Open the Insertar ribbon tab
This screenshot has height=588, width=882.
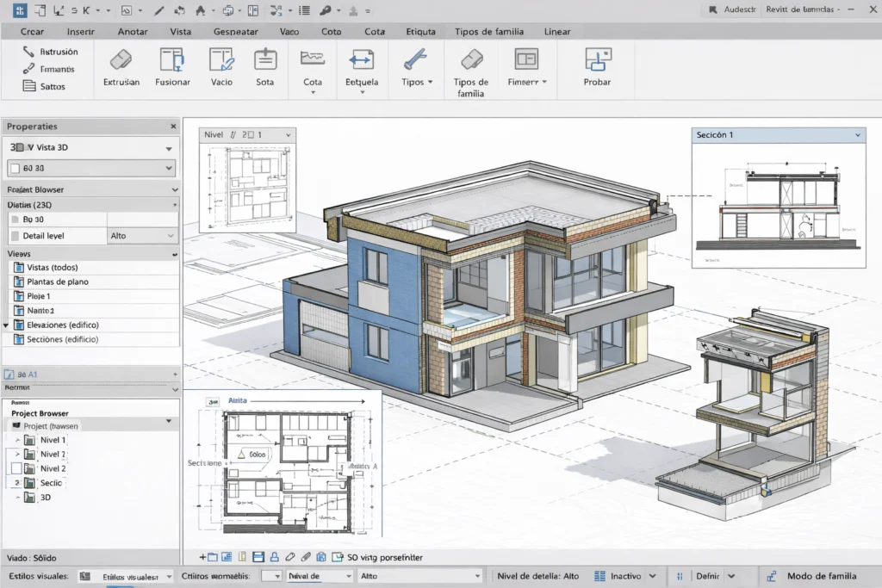tap(80, 31)
